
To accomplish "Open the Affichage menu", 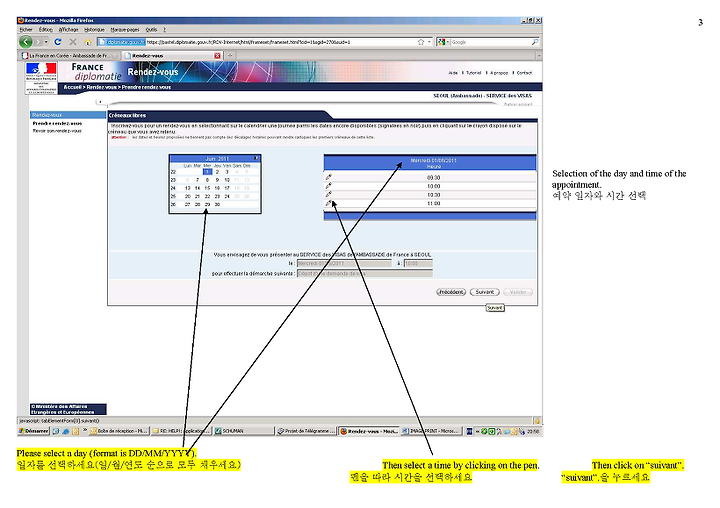I will (68, 29).
